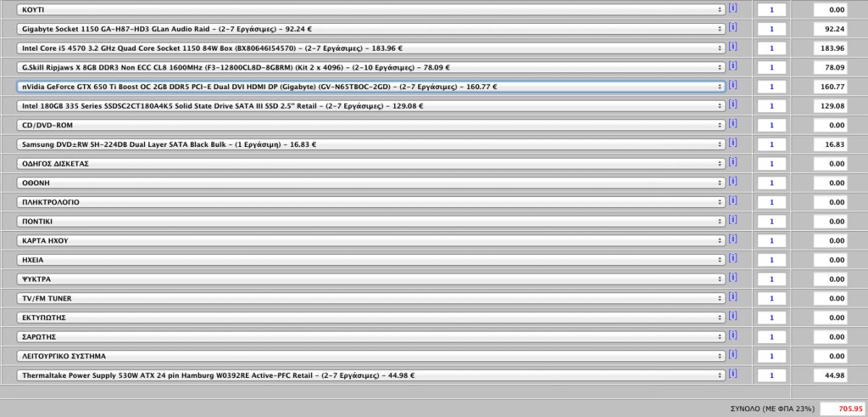Open the Intel Core i5 4570 dropdown
The height and width of the screenshot is (417, 868).
pos(370,48)
